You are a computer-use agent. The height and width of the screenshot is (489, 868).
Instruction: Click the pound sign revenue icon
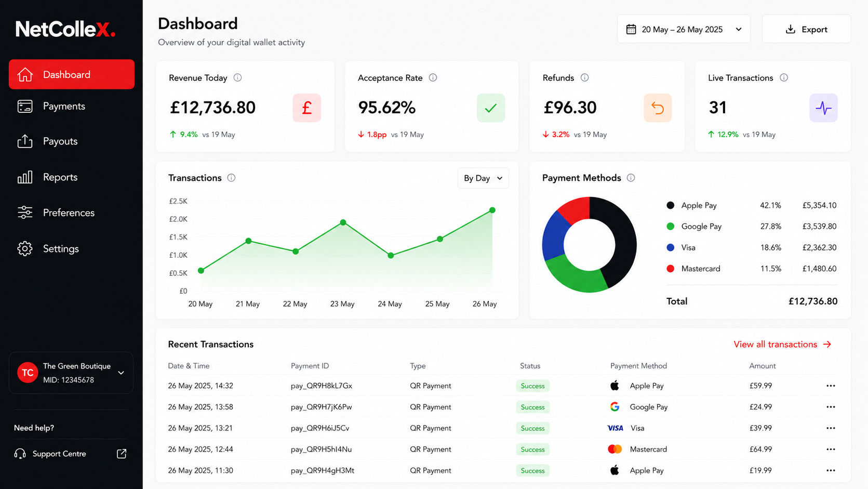tap(306, 108)
